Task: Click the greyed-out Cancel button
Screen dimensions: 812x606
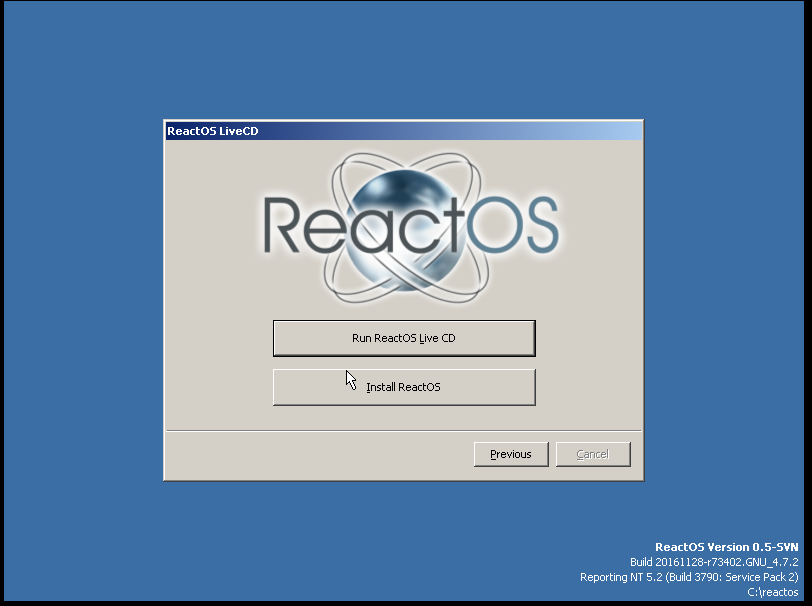Action: tap(593, 454)
